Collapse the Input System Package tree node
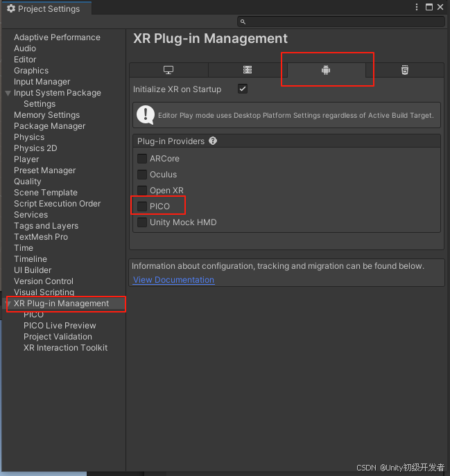The image size is (450, 476). point(8,94)
